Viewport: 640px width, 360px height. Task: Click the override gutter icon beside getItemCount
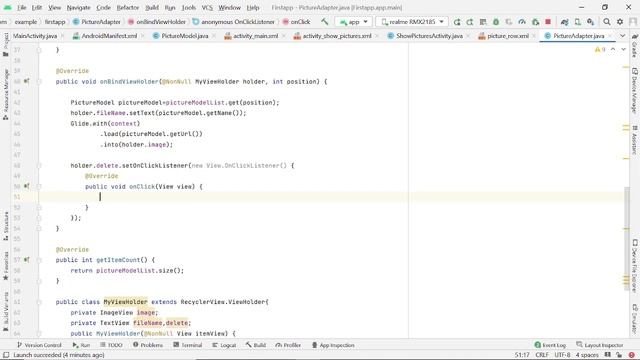(x=27, y=260)
